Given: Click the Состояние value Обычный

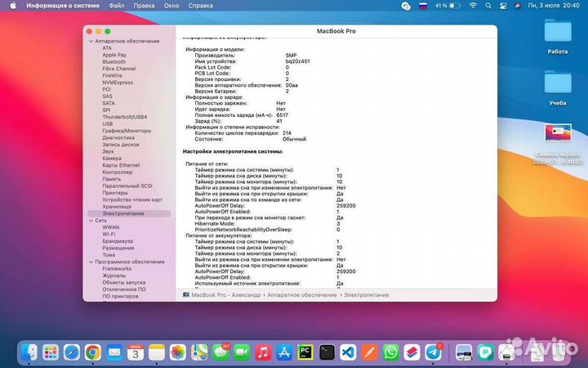Looking at the screenshot, I should point(294,139).
